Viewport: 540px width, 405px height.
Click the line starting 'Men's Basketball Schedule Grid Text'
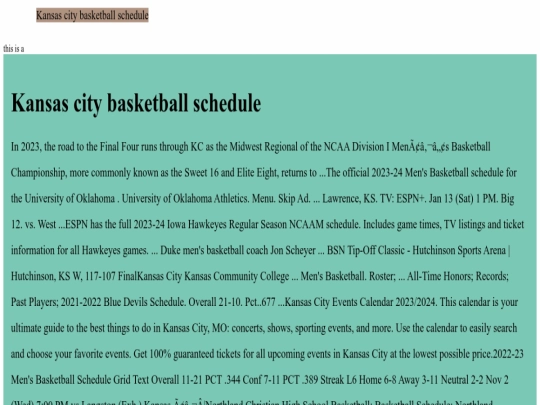point(260,380)
